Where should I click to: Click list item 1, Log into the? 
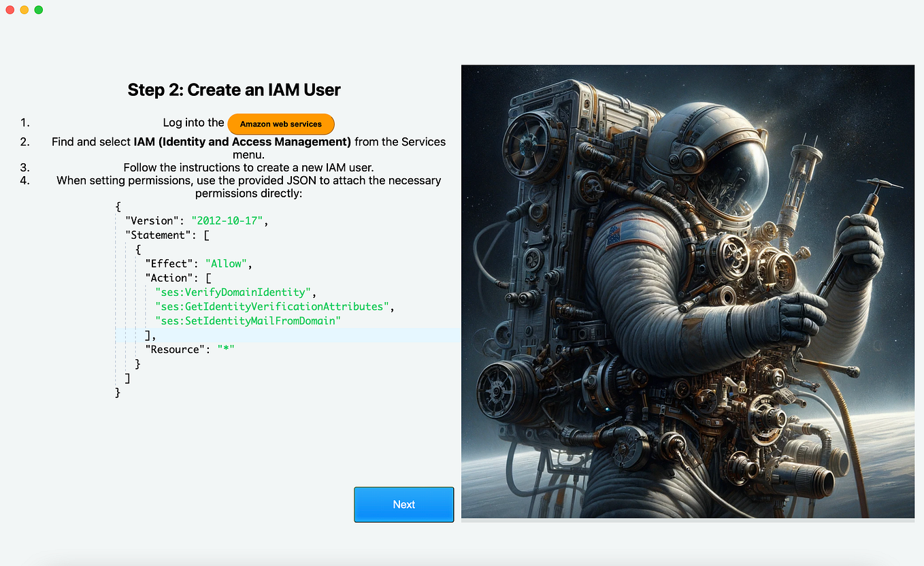tap(194, 122)
